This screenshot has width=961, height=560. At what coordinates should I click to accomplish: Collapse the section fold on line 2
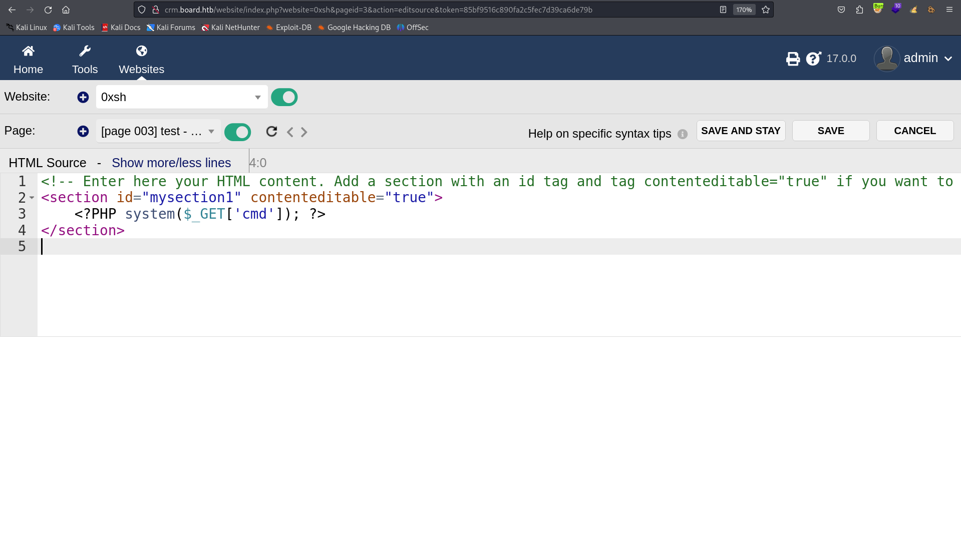click(x=32, y=198)
